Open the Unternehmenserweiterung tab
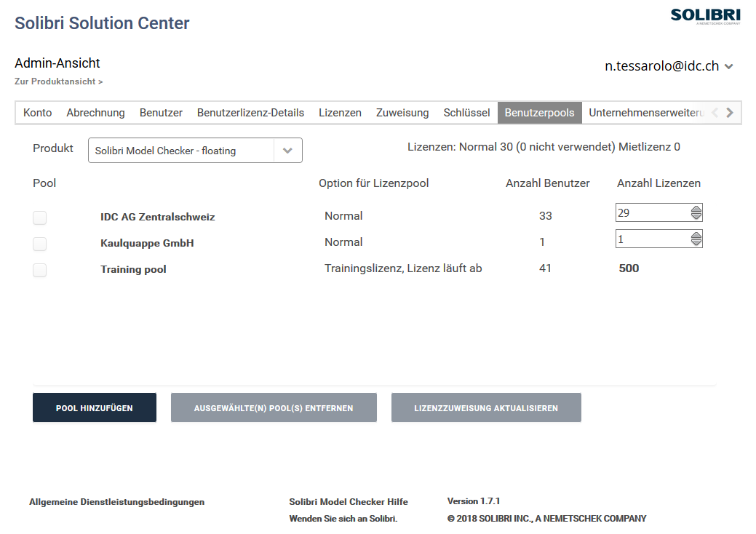This screenshot has height=534, width=756. 647,113
